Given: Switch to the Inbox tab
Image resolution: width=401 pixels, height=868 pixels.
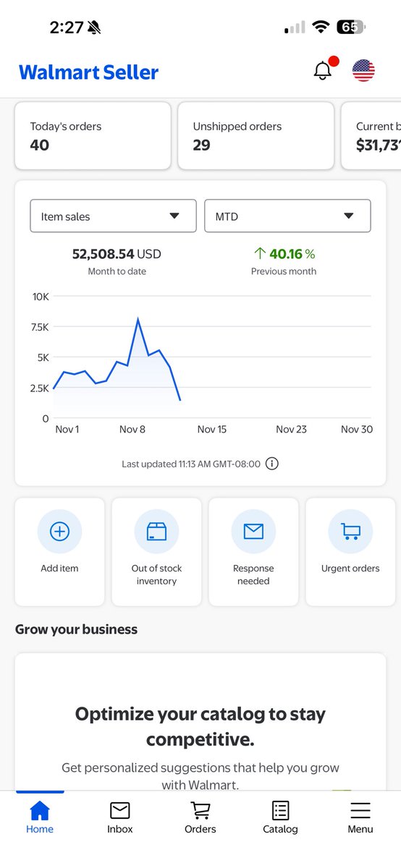Looking at the screenshot, I should pyautogui.click(x=120, y=817).
